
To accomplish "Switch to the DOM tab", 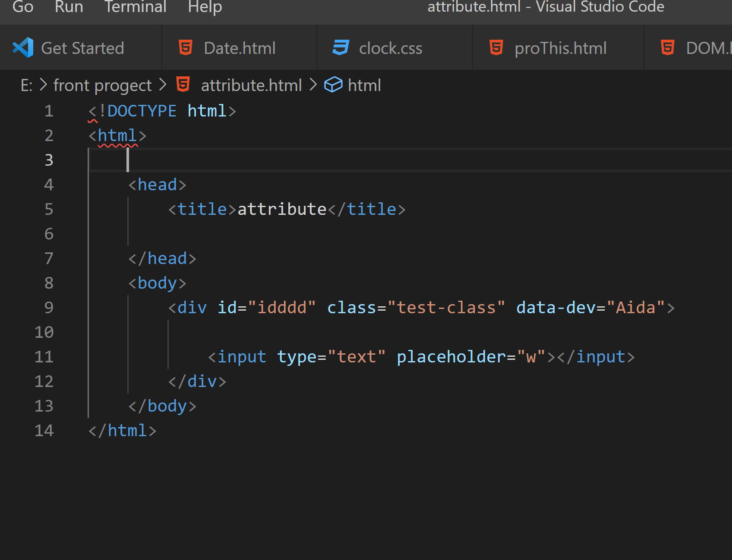I will tap(688, 48).
